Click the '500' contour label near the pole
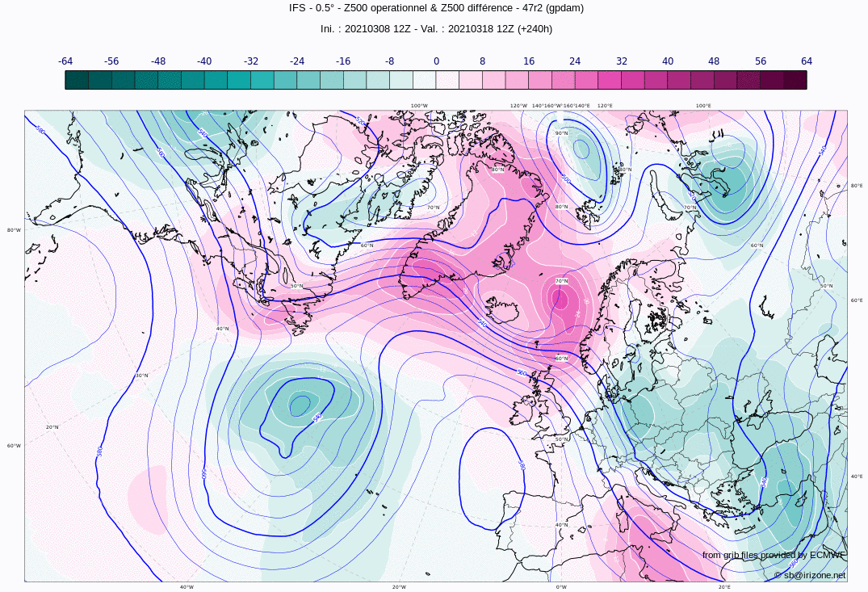Screen dimensions: 868x592 (x=566, y=178)
